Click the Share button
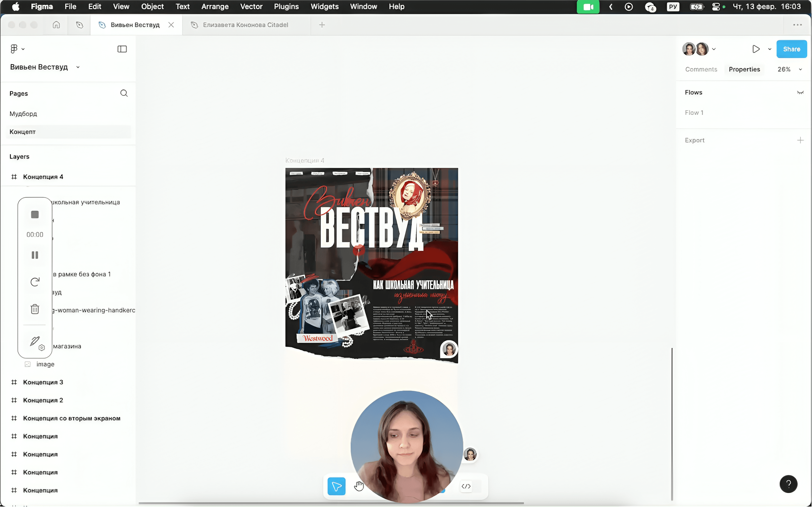The image size is (812, 507). click(x=792, y=49)
